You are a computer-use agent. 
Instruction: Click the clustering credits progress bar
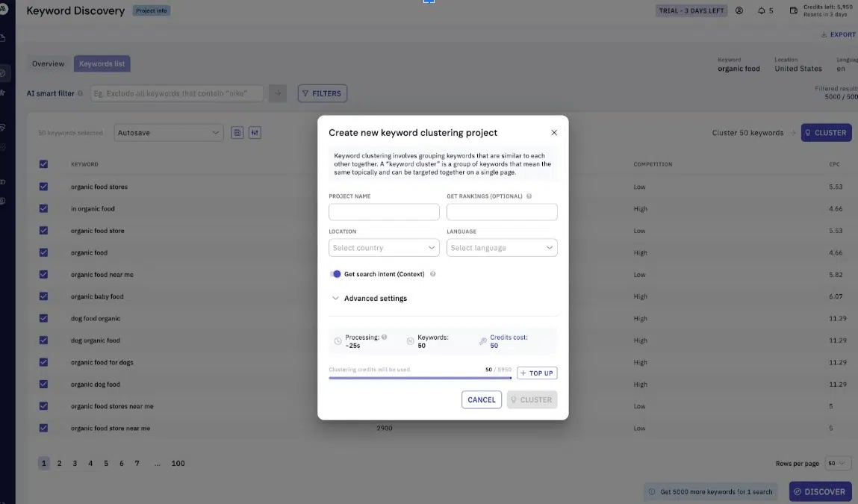click(x=422, y=379)
